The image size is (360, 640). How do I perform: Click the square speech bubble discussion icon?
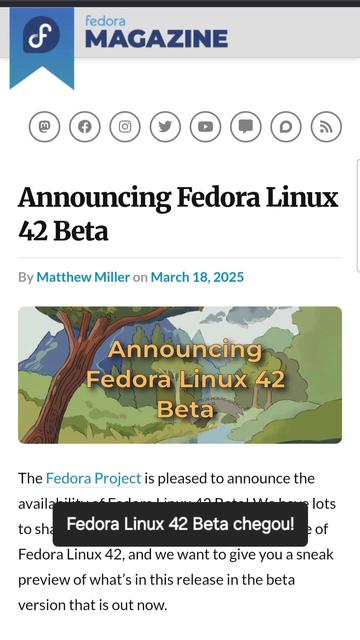245,127
